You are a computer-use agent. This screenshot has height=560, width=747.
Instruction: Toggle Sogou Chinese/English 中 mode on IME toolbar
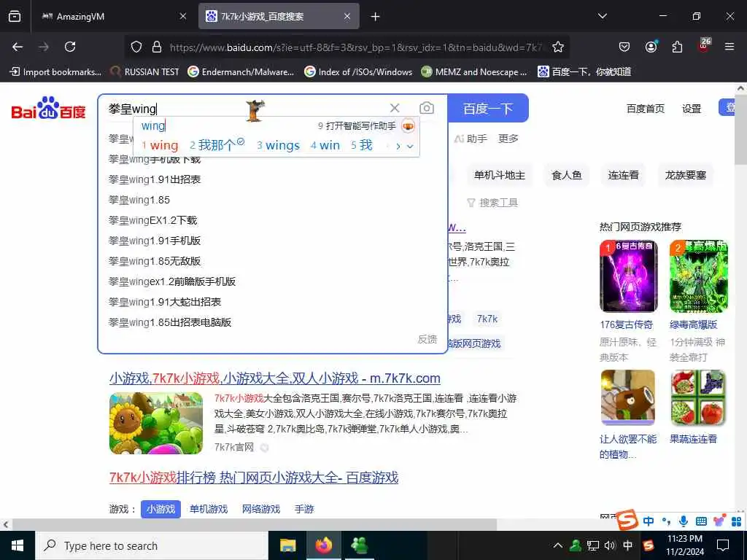[x=649, y=521]
